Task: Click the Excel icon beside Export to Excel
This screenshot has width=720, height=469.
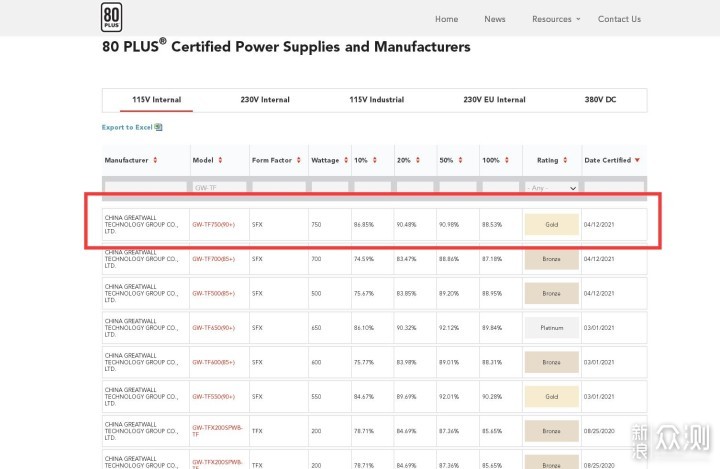Action: pos(158,127)
